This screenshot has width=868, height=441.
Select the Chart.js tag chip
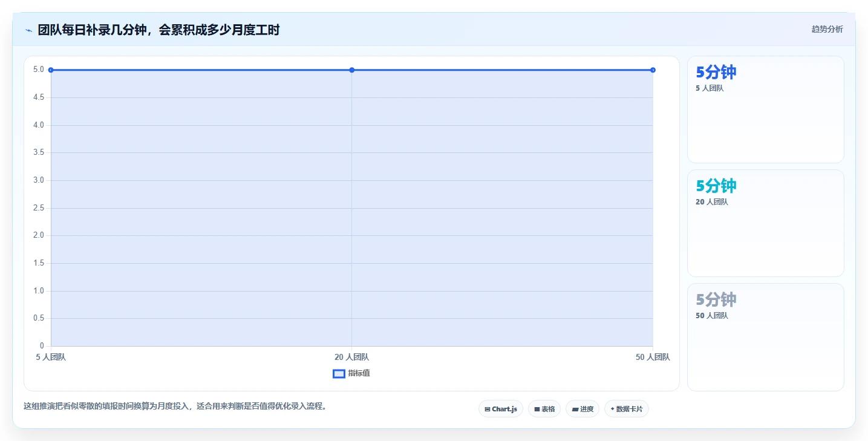click(x=501, y=409)
